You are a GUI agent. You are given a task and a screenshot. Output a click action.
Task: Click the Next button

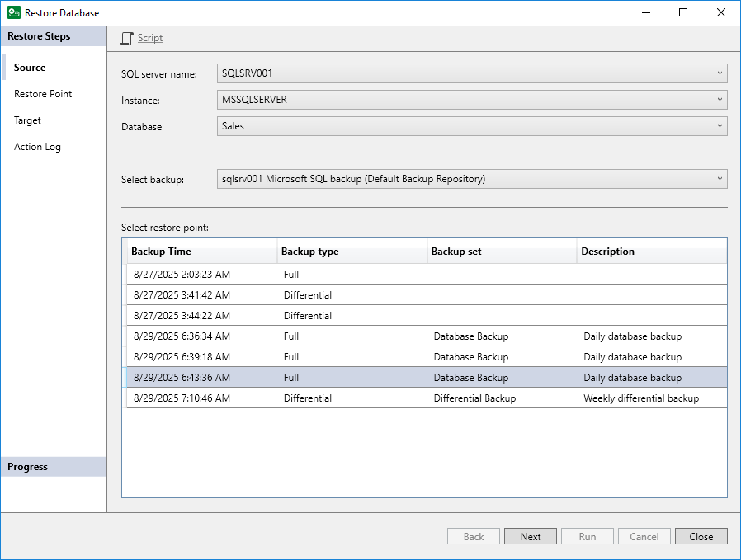click(x=530, y=536)
